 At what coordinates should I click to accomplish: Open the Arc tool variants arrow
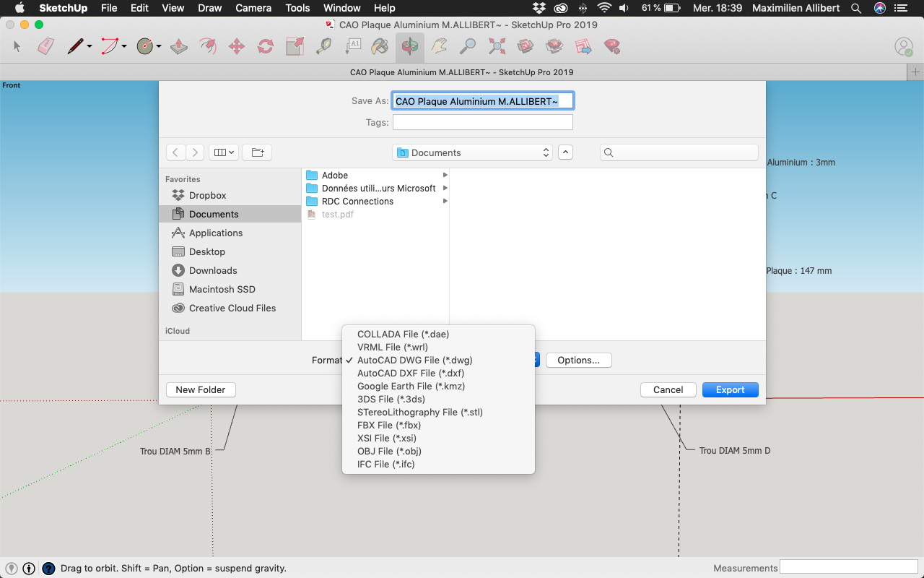click(x=124, y=47)
